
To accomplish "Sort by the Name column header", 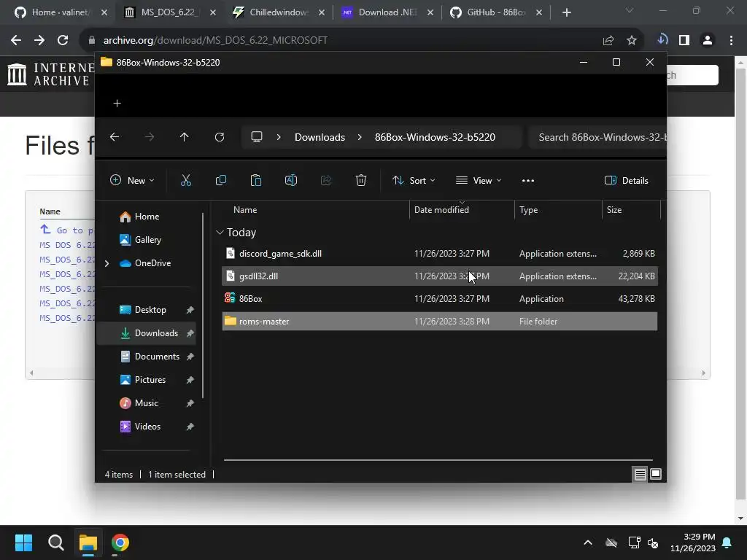I will (314, 210).
